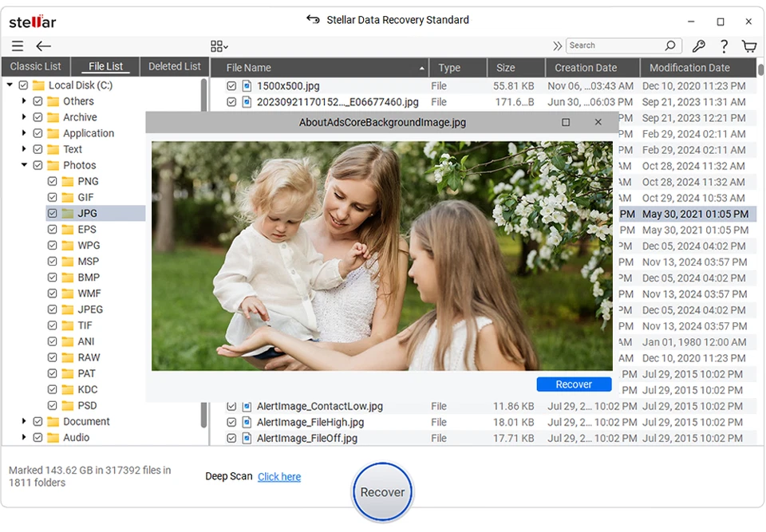Viewport: 766px width, 532px height.
Task: Expand the Document folder tree
Action: click(23, 421)
